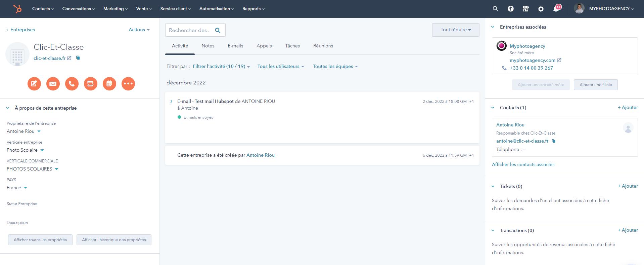Click the Myphotoagency company logo icon
Screen dimensions: 644x265
click(502, 46)
